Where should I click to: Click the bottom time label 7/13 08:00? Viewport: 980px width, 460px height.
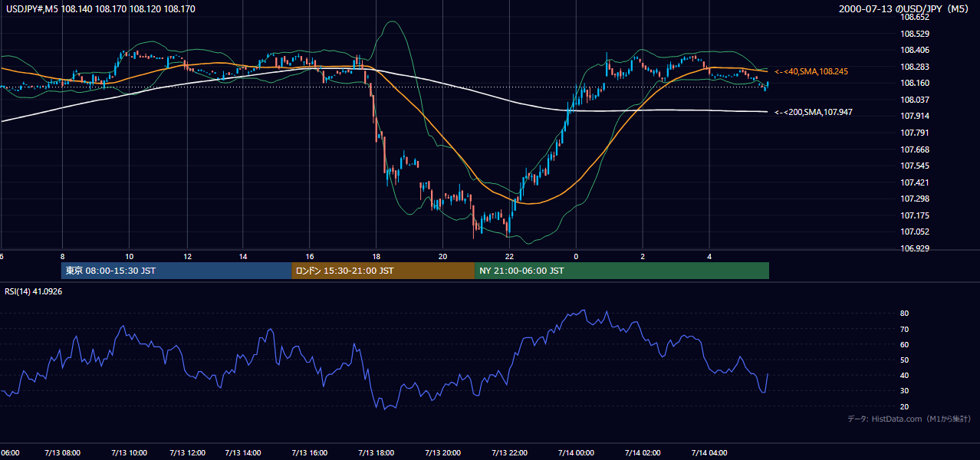coord(62,452)
